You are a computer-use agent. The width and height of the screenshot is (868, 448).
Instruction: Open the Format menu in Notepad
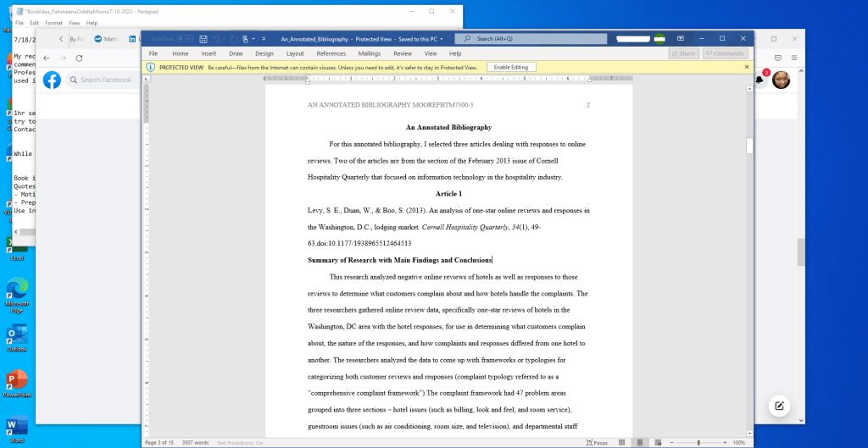click(x=53, y=23)
